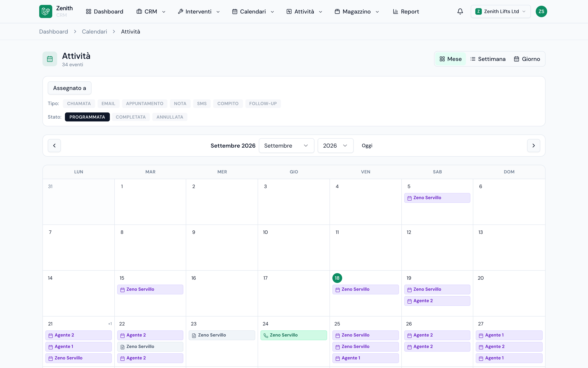Image resolution: width=588 pixels, height=368 pixels.
Task: Enable COMPLETATA status filter
Action: pos(131,117)
